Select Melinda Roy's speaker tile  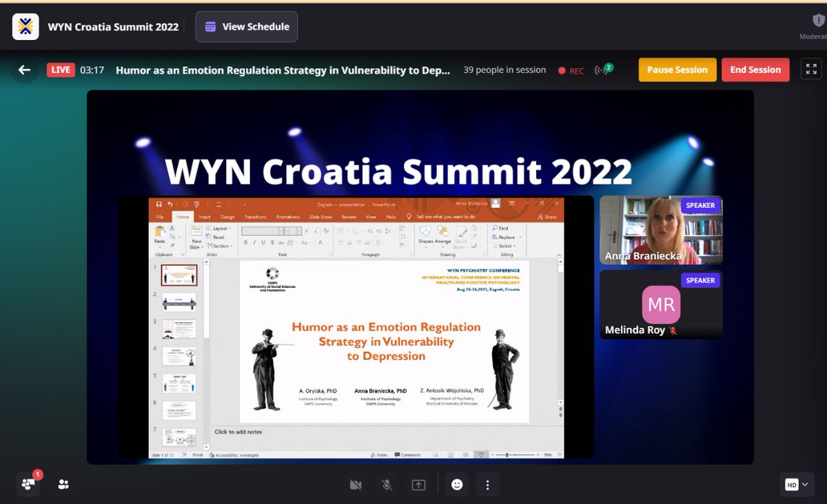pyautogui.click(x=661, y=304)
